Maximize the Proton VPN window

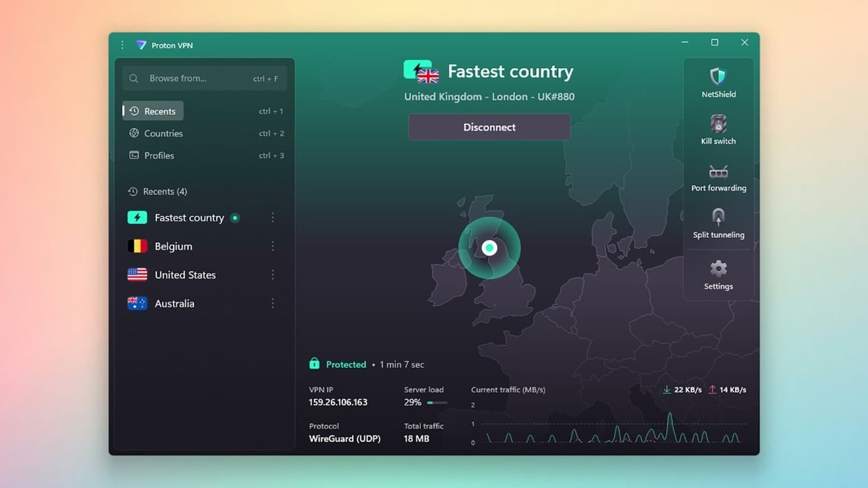(715, 43)
